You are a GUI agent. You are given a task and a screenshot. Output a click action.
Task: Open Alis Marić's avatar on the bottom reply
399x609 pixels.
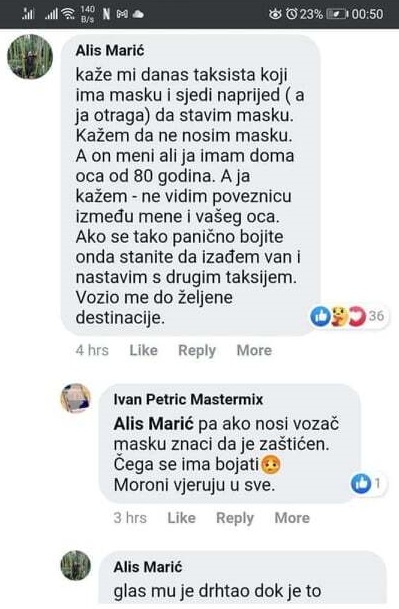[75, 565]
